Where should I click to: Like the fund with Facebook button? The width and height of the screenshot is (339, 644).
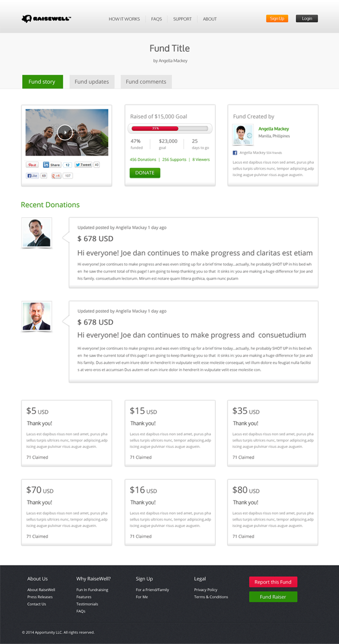coord(32,176)
